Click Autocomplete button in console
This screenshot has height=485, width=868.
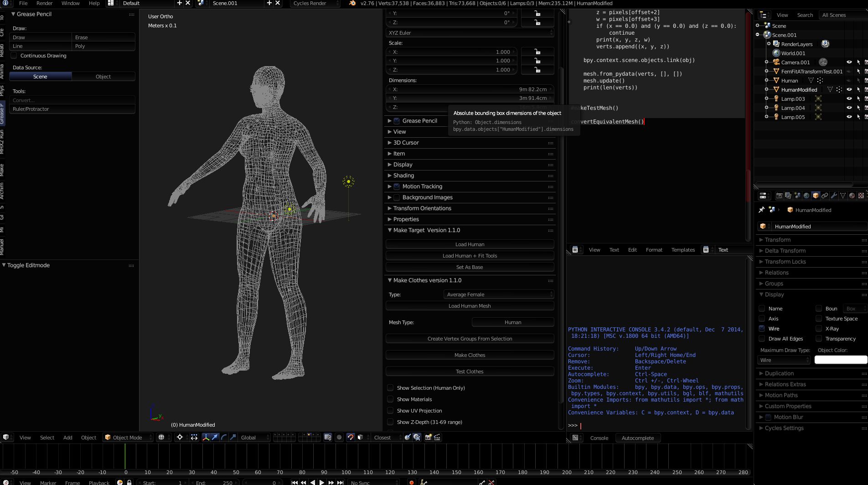pyautogui.click(x=638, y=438)
